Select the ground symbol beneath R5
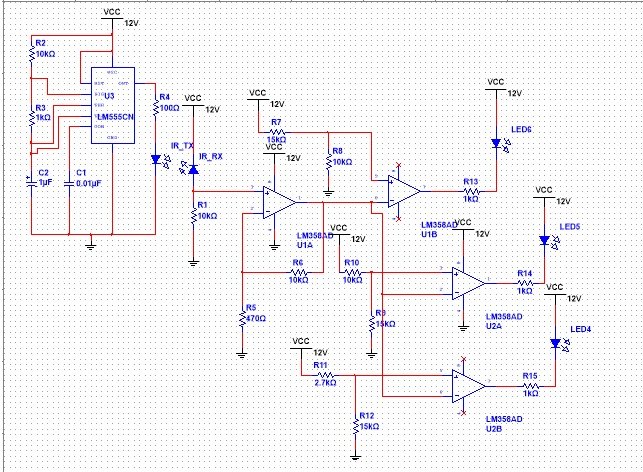The width and height of the screenshot is (643, 472). point(242,355)
